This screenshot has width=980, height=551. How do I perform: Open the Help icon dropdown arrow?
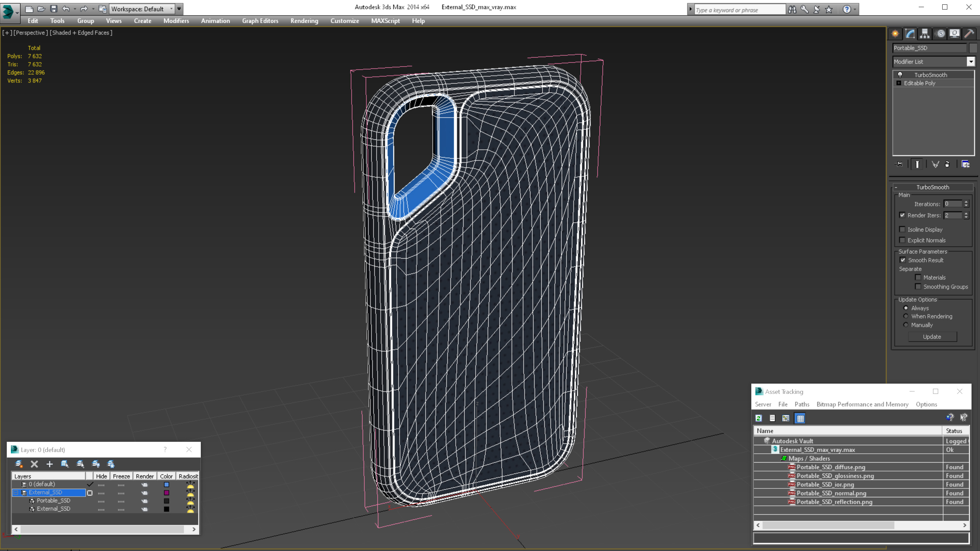click(x=855, y=10)
